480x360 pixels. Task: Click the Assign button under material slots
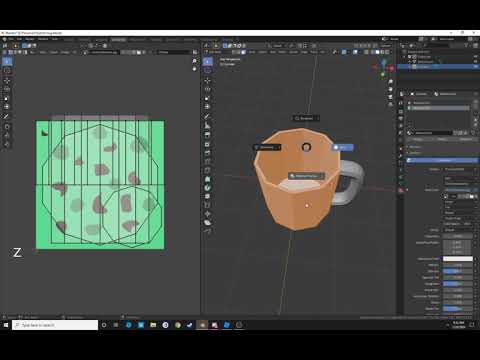[417, 139]
